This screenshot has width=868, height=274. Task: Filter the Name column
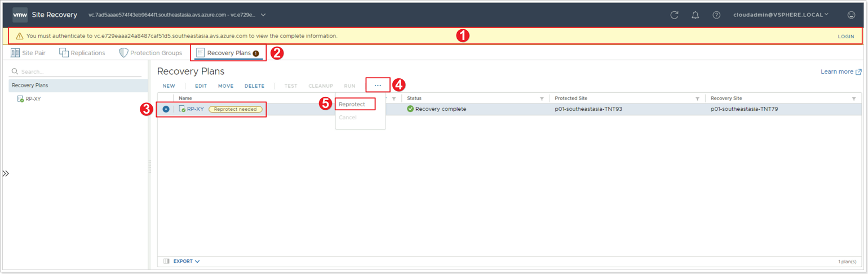(x=394, y=98)
